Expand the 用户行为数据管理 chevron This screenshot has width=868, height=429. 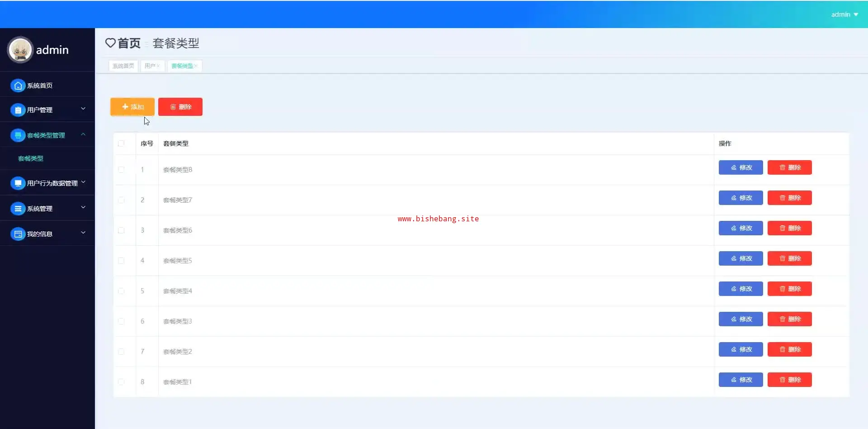pyautogui.click(x=83, y=182)
